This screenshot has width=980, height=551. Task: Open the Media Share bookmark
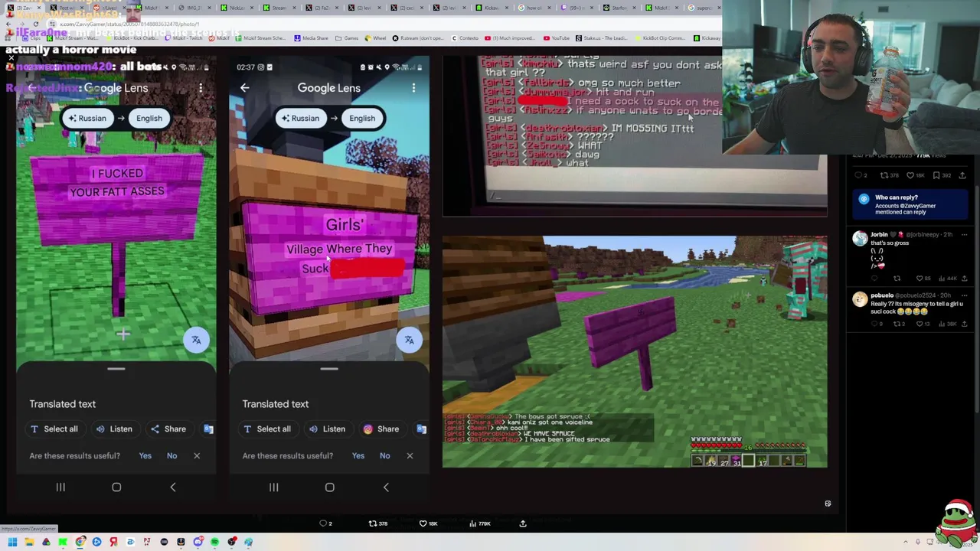point(311,38)
